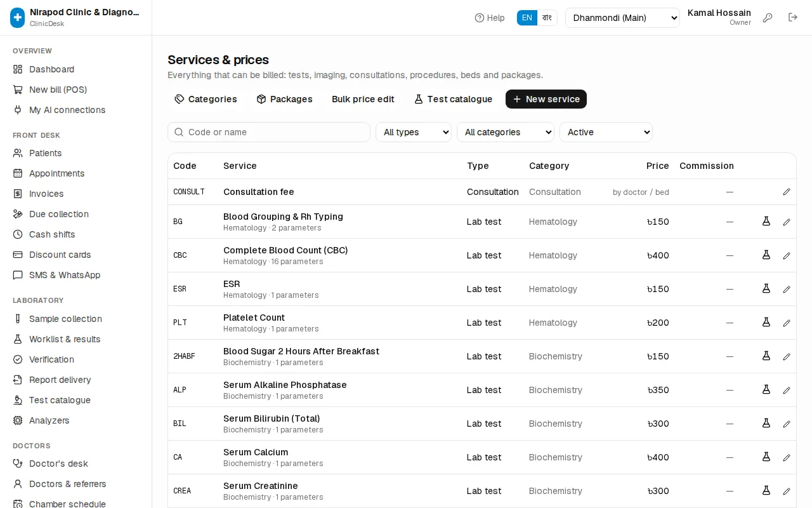Open Packages button

coord(284,99)
